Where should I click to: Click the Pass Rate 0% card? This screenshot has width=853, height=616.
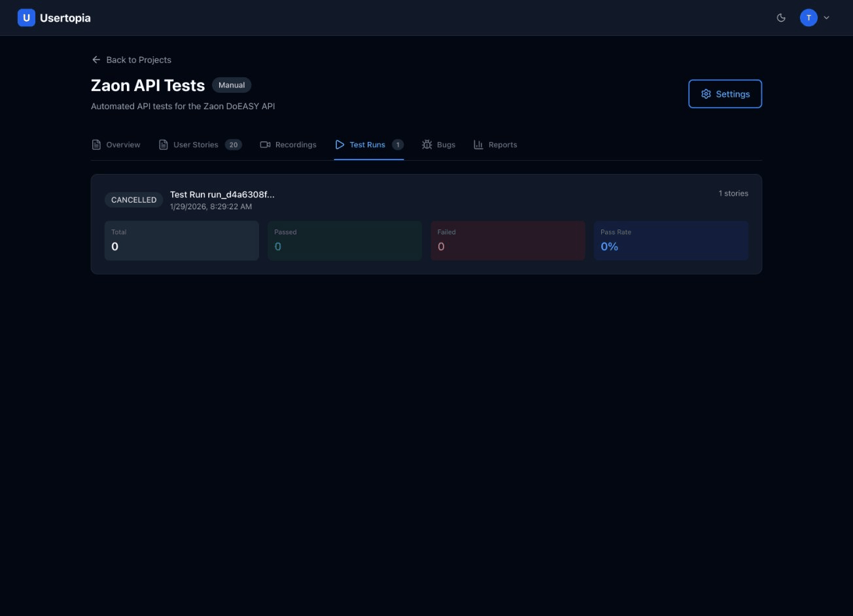[670, 241]
